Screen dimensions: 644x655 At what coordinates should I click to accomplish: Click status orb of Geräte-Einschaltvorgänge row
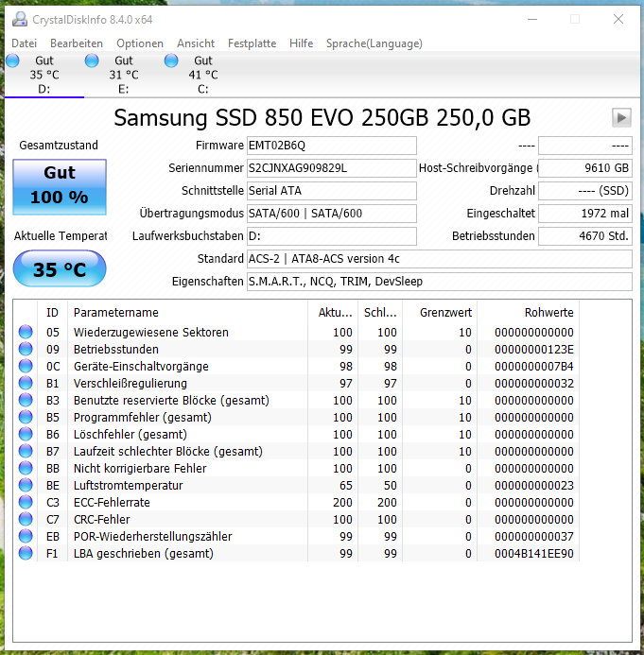[x=26, y=367]
